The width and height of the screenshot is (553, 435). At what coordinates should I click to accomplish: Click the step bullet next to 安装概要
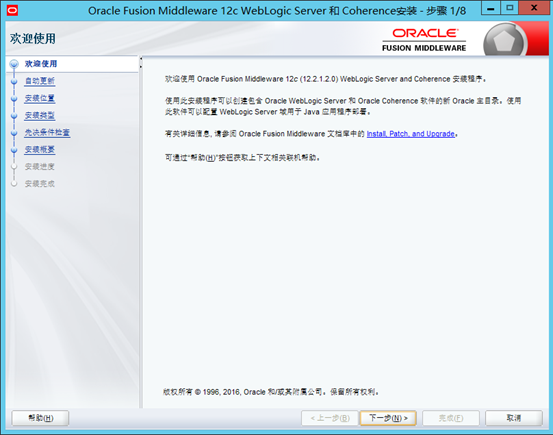point(14,150)
